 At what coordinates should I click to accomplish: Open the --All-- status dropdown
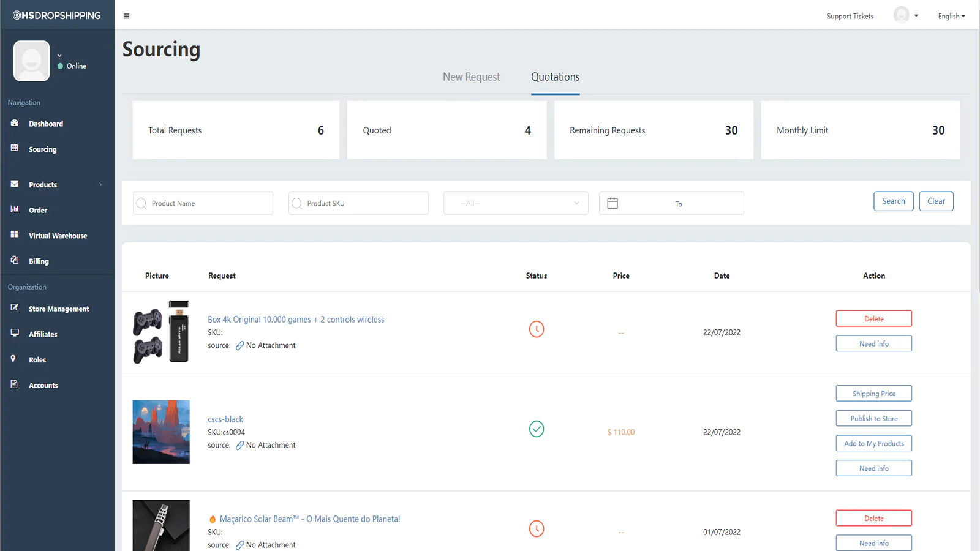[516, 203]
